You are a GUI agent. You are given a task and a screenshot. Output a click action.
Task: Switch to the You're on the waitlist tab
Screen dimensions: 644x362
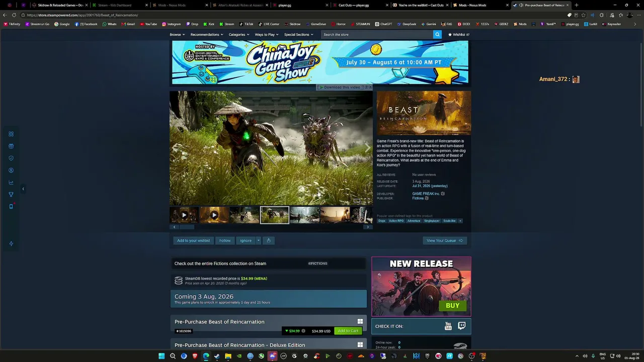[x=422, y=5]
